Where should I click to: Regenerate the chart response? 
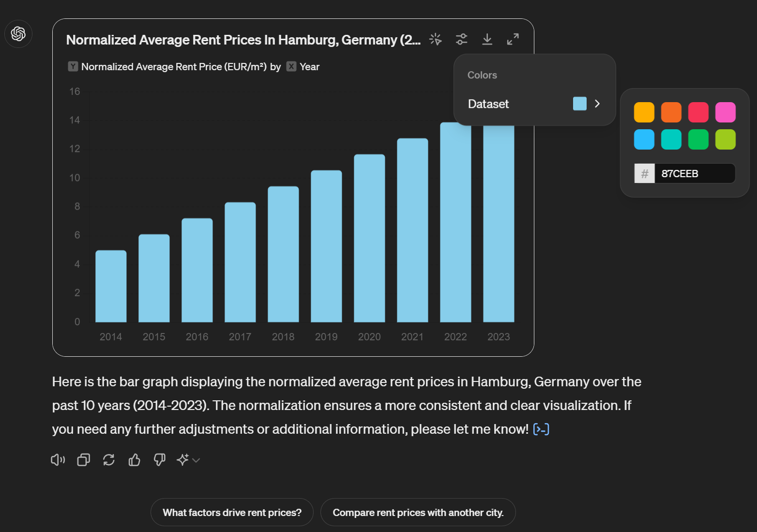(108, 460)
